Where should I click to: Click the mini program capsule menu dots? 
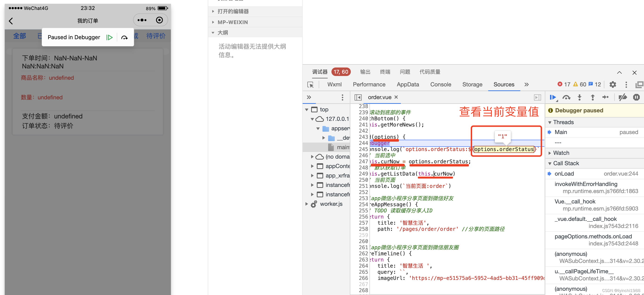(x=142, y=20)
